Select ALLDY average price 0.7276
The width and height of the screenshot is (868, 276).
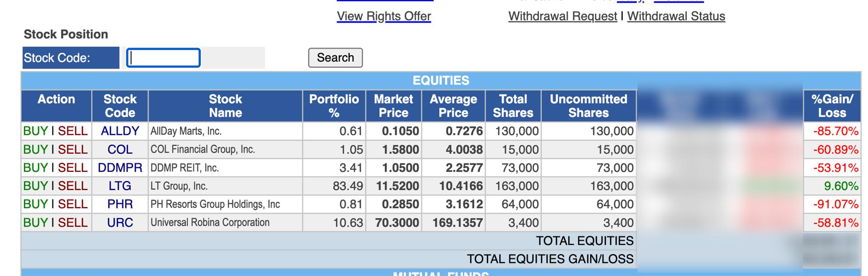(x=464, y=131)
